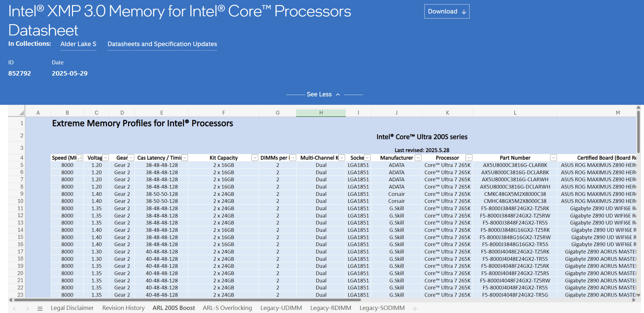Select column L header
Image resolution: width=644 pixels, height=313 pixels.
click(x=515, y=113)
